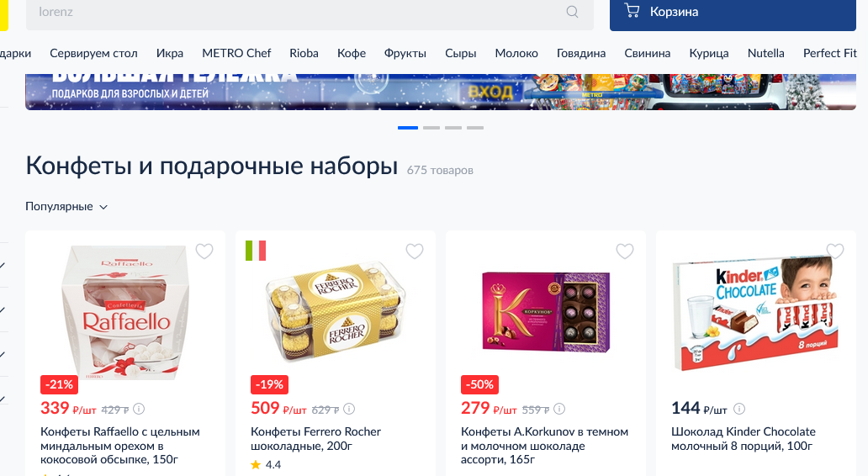The height and width of the screenshot is (476, 868).
Task: Expand the Популярные sorting dropdown
Action: click(66, 206)
